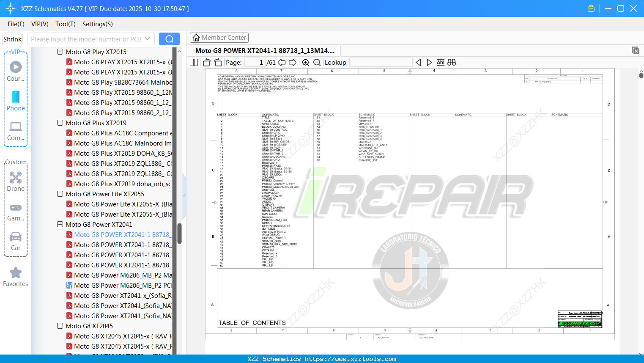
Task: Collapse the file tree panel handle
Action: coord(184,195)
